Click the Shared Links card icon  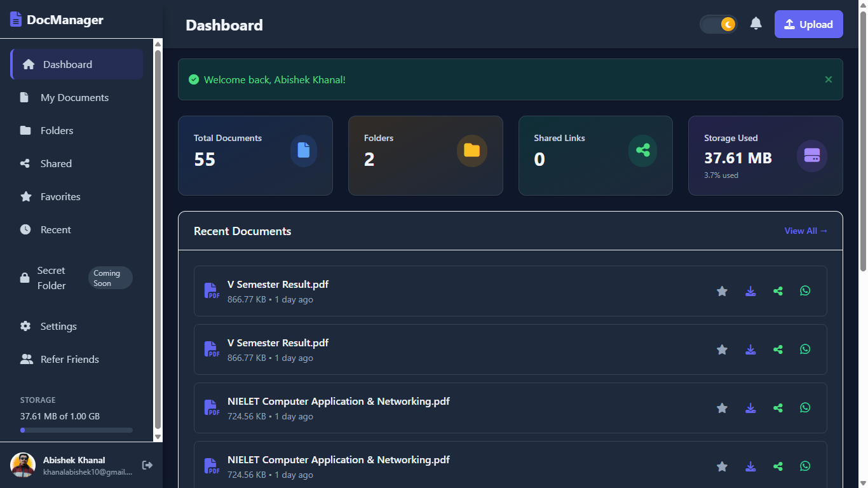642,151
